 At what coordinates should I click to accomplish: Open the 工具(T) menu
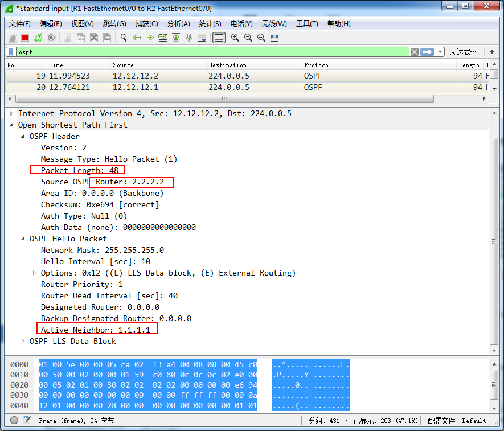[307, 24]
